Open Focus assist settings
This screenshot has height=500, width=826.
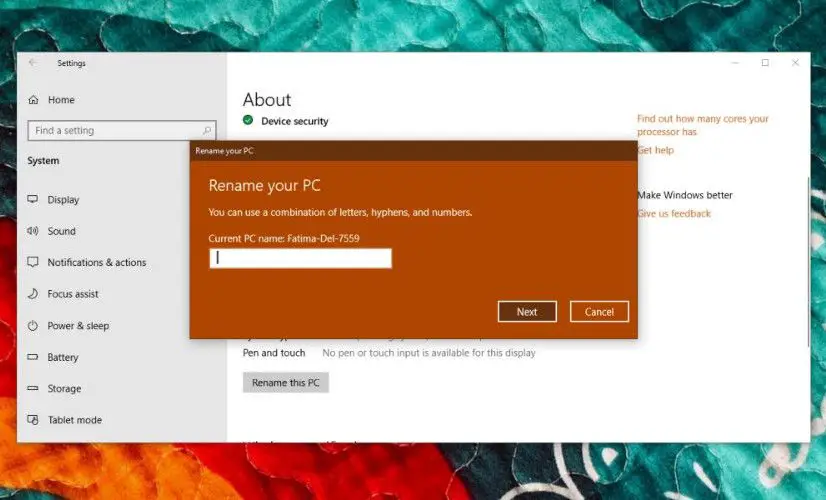click(x=73, y=294)
